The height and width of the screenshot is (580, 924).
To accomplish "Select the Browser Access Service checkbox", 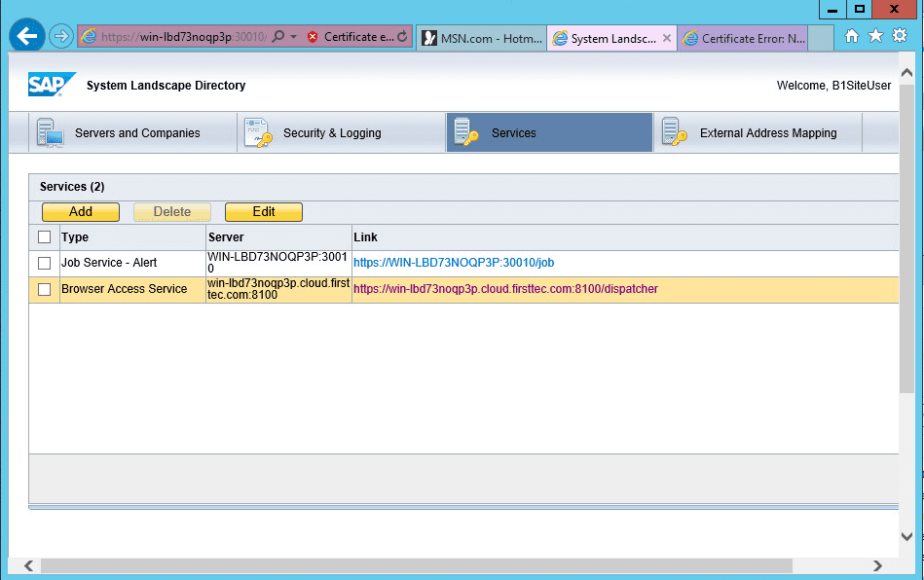I will (x=44, y=289).
